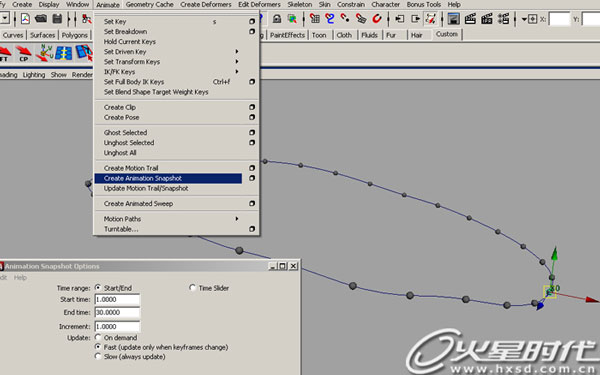Open the Geometry Cache menu
The width and height of the screenshot is (600, 375).
coord(149,5)
